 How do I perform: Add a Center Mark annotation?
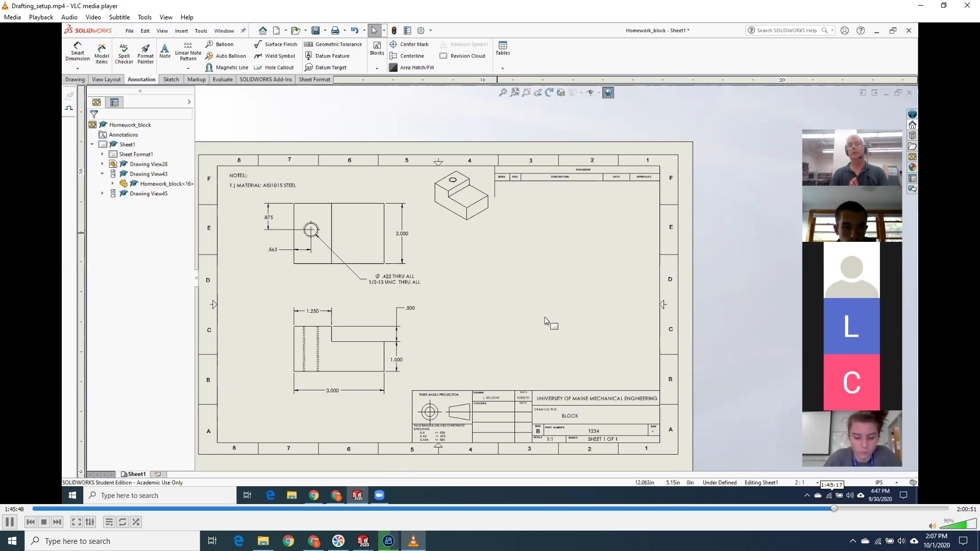(x=410, y=44)
